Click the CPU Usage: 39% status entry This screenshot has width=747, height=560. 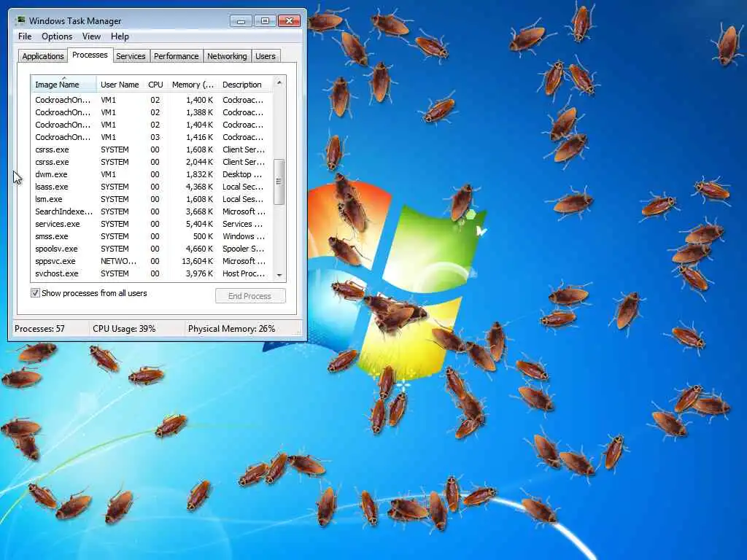[124, 329]
